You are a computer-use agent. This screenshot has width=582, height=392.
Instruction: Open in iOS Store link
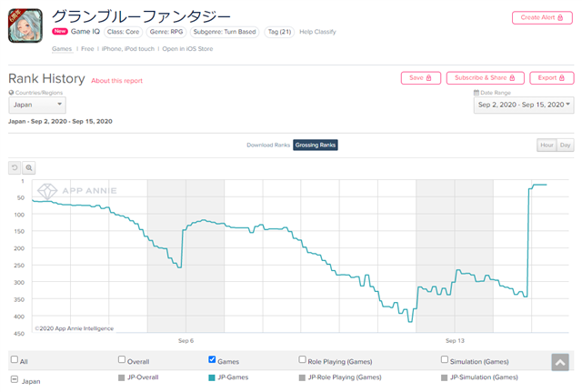[x=187, y=48]
